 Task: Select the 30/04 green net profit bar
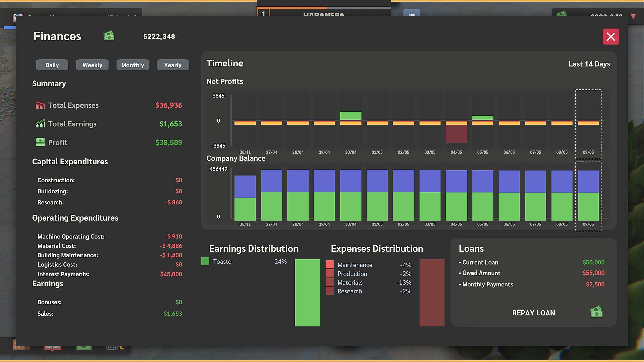(x=351, y=116)
